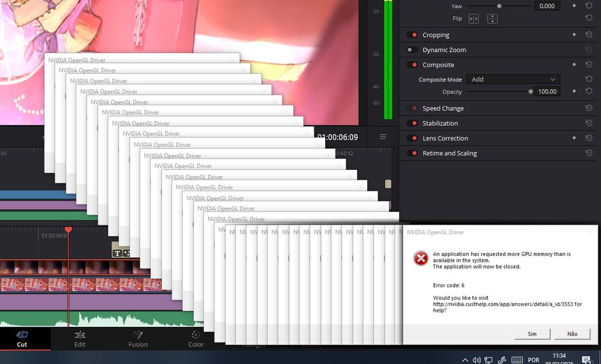Click the Error code: 6 text

tap(448, 285)
